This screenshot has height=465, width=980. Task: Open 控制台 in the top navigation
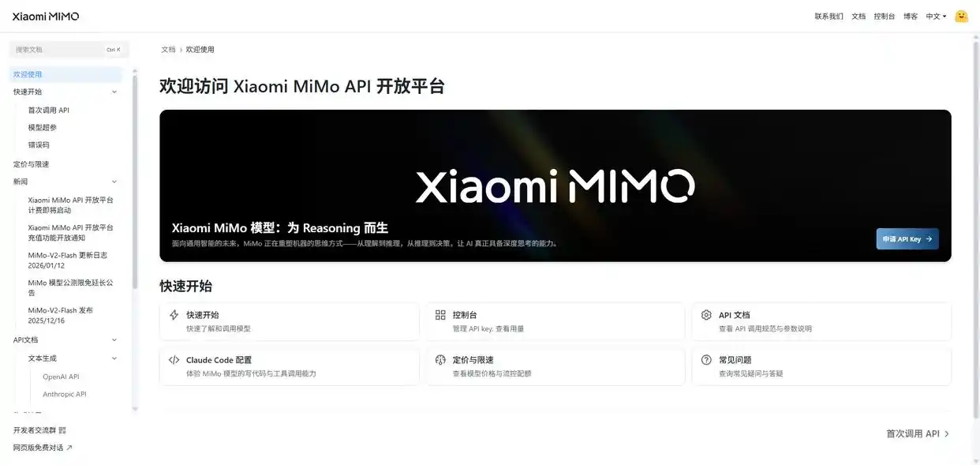pyautogui.click(x=885, y=16)
